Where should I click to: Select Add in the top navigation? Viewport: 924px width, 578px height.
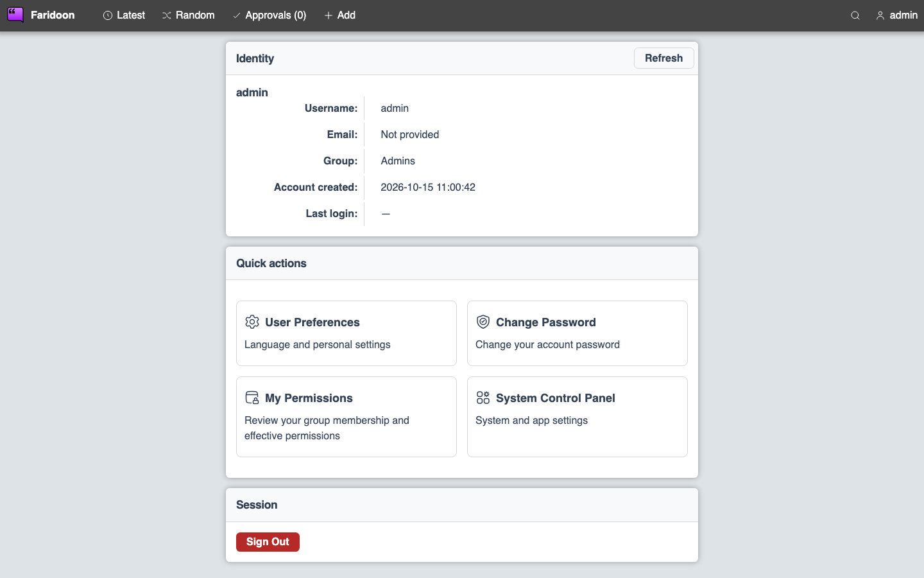coord(339,15)
